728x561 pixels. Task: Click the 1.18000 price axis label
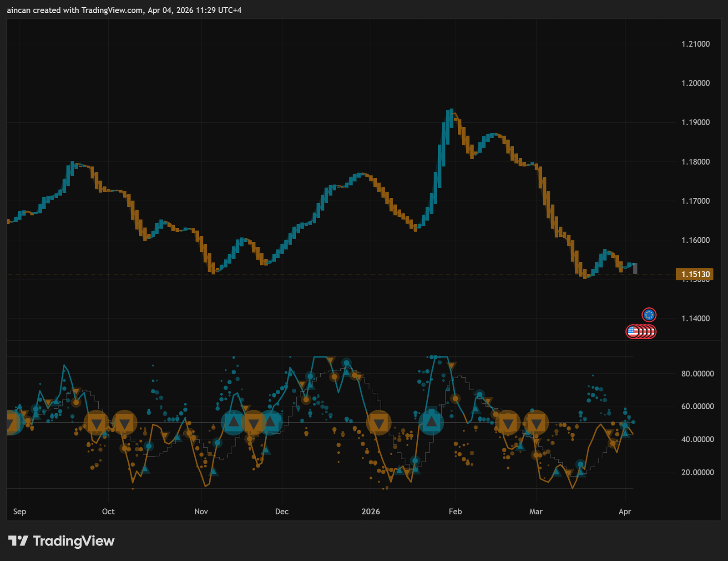[695, 162]
